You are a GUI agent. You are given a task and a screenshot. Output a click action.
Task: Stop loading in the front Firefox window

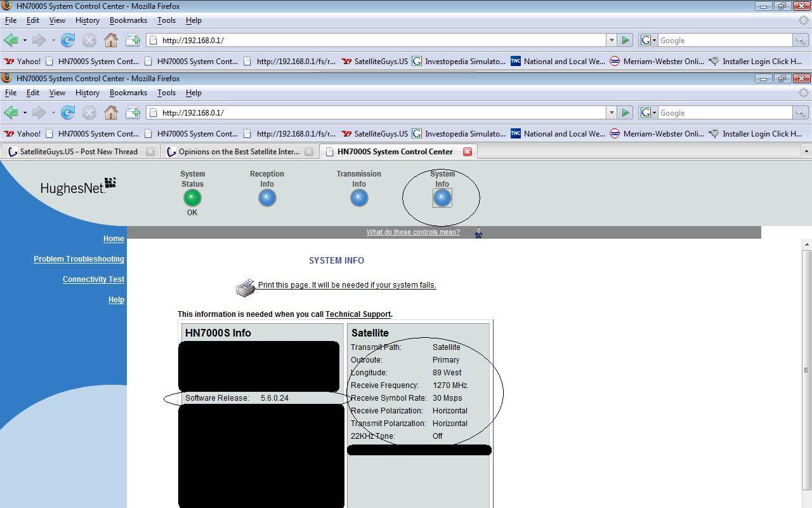[89, 112]
